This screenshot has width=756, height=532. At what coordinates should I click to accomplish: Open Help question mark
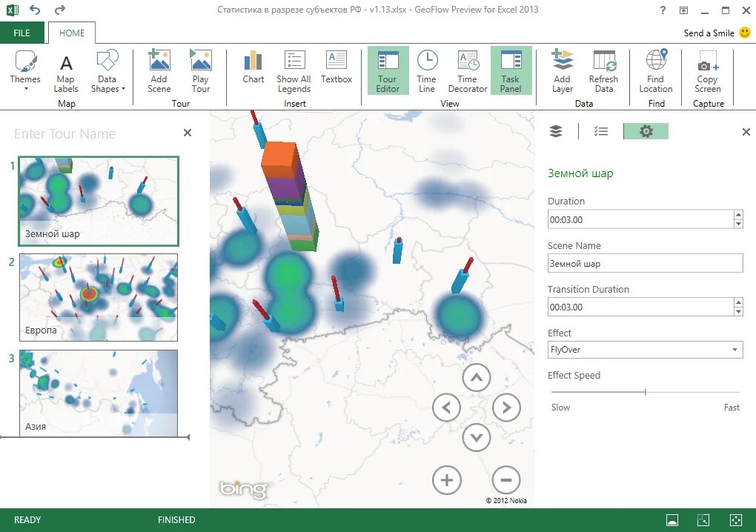663,10
